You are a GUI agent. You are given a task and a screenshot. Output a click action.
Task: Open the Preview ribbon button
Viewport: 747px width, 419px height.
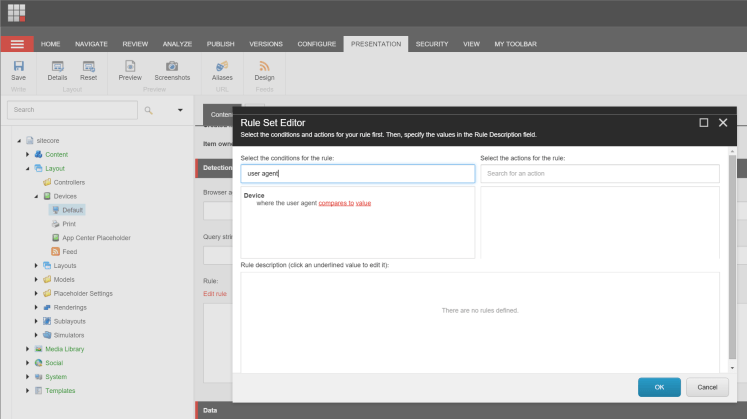pyautogui.click(x=130, y=66)
